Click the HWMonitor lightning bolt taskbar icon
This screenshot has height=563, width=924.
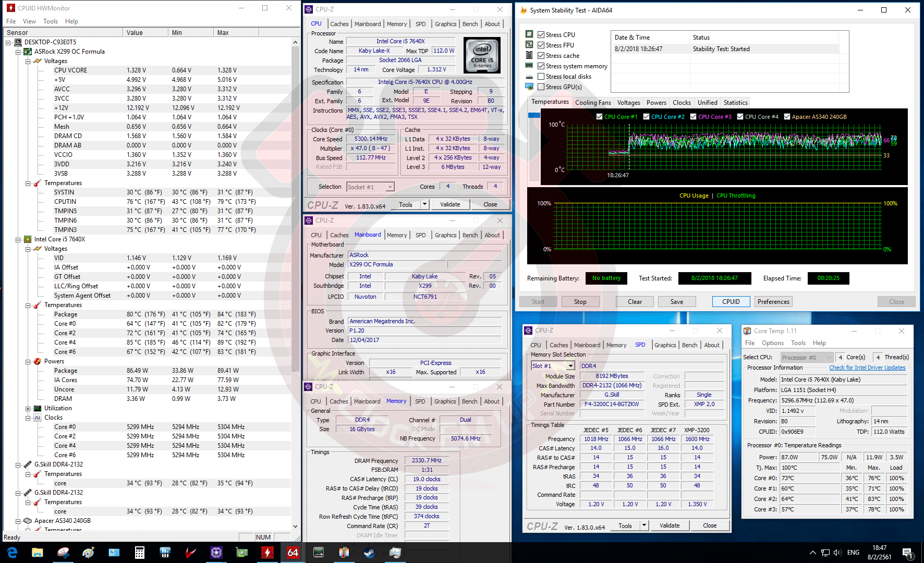[268, 552]
